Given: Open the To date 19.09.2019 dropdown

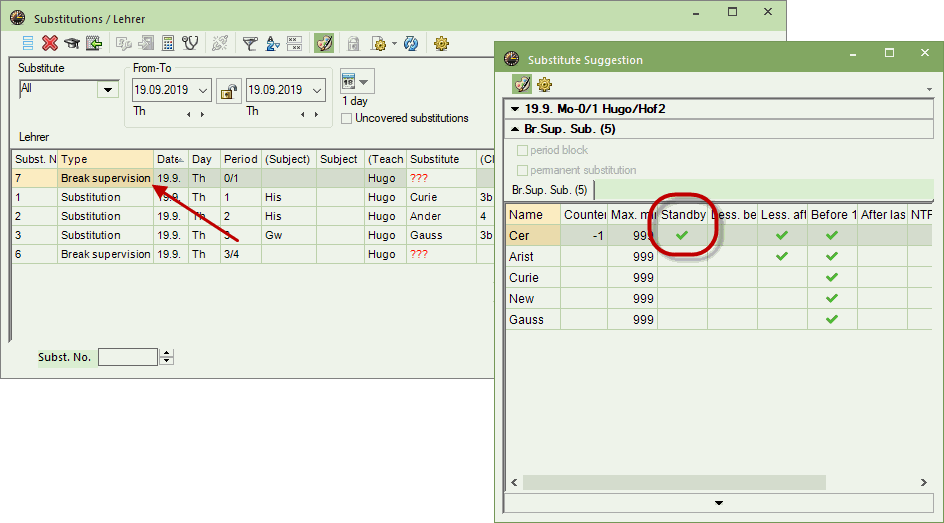Looking at the screenshot, I should [x=317, y=90].
